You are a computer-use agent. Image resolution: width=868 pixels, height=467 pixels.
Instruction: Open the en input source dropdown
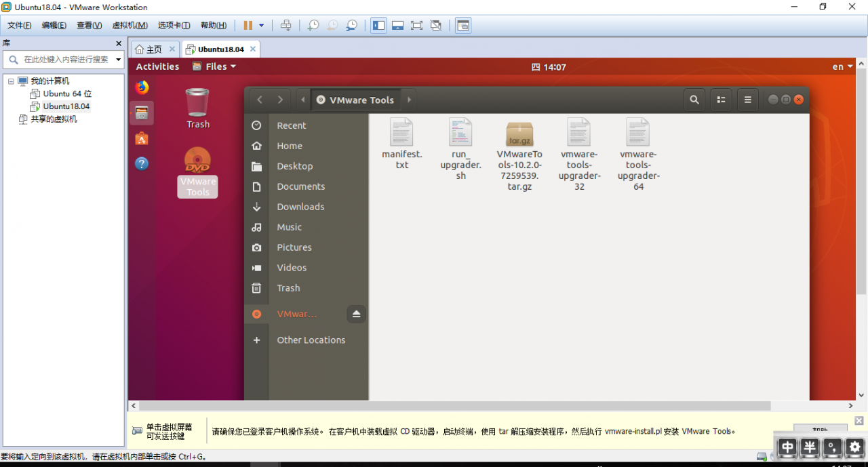click(842, 66)
